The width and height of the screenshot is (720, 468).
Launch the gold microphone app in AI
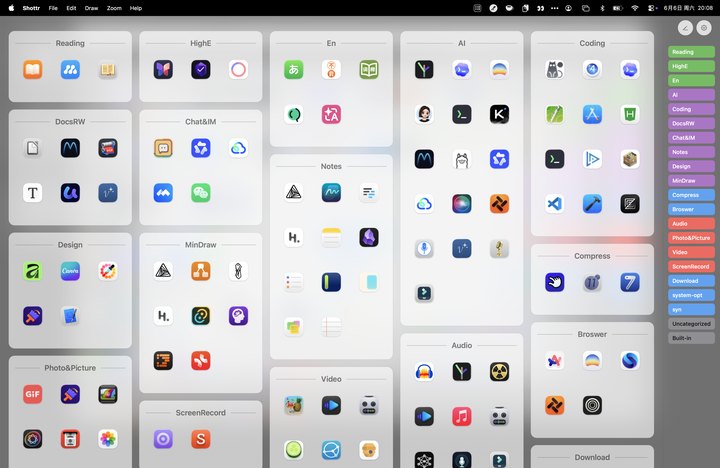click(499, 248)
